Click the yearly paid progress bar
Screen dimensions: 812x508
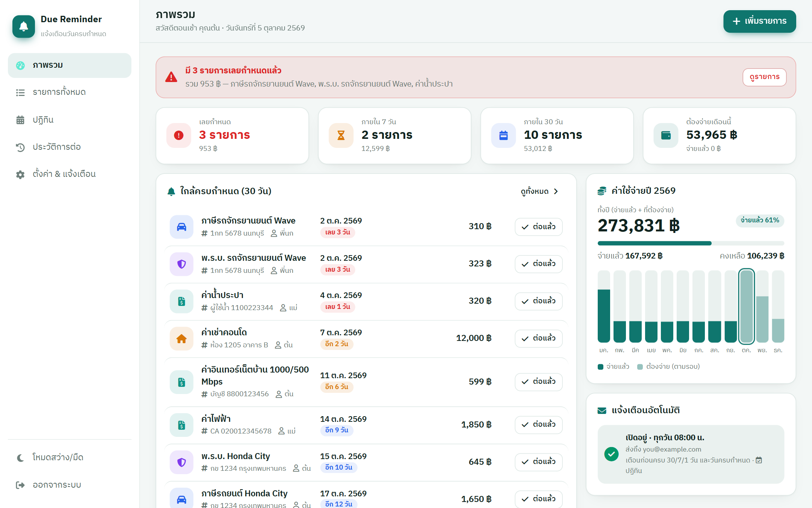point(691,243)
